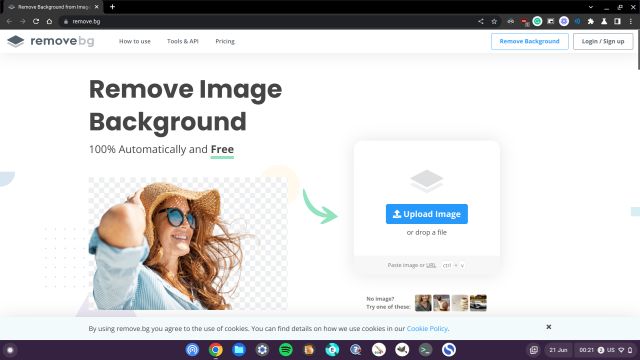Open the Files app from the shelf

tap(239, 350)
